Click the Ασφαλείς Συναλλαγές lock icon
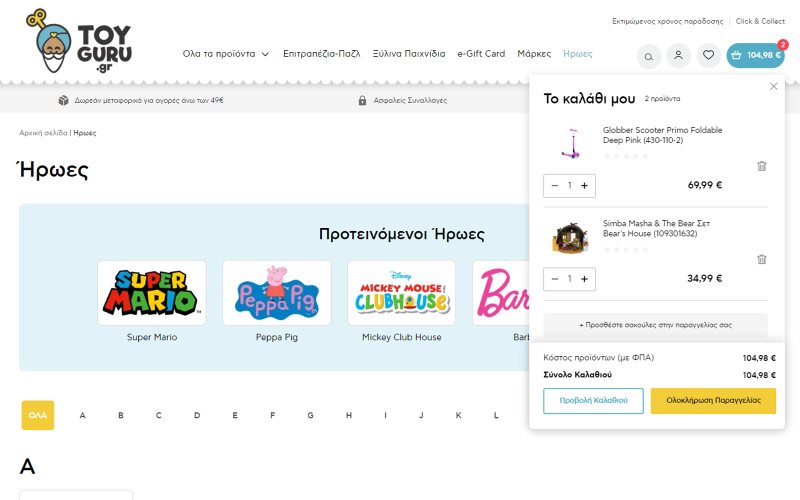The image size is (800, 500). (x=362, y=100)
